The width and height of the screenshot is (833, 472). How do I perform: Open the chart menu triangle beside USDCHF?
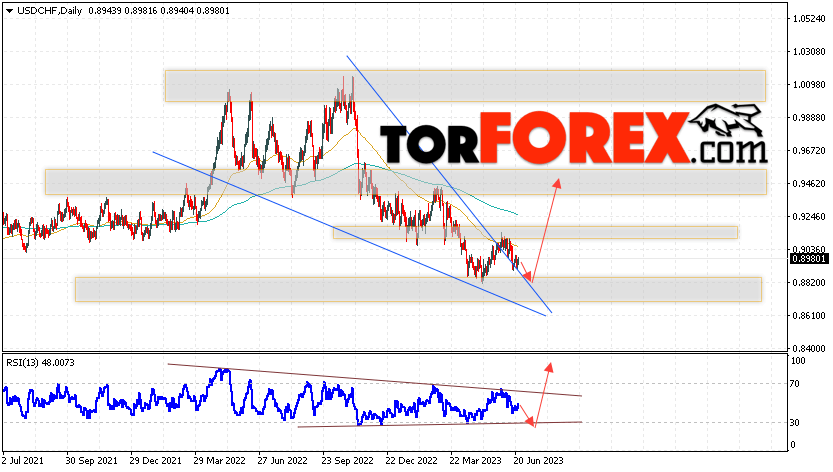point(10,11)
